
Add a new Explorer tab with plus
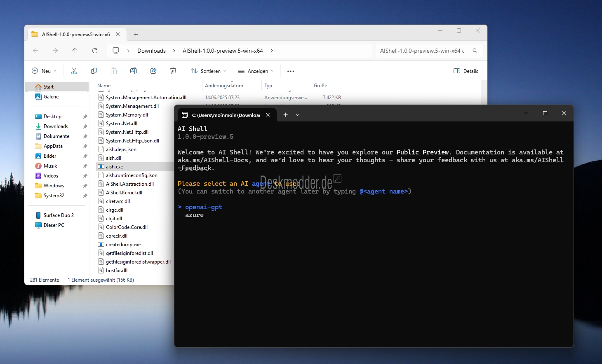[136, 35]
